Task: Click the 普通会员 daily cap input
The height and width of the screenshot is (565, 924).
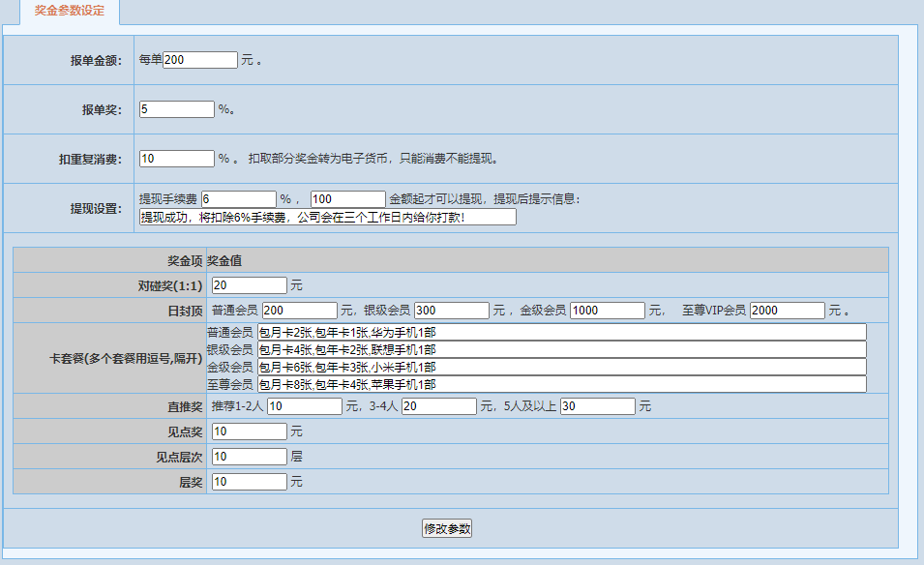Action: tap(300, 311)
